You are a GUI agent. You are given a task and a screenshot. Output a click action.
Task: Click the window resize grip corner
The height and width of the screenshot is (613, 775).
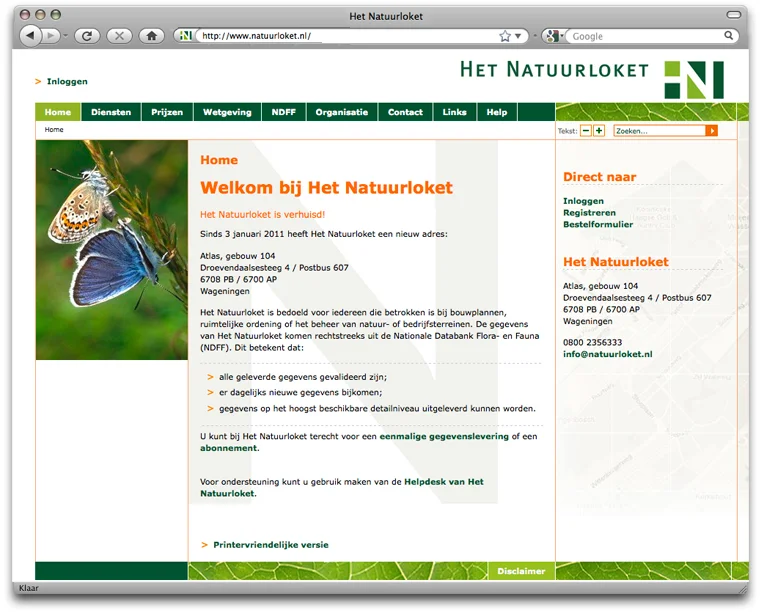(x=743, y=589)
